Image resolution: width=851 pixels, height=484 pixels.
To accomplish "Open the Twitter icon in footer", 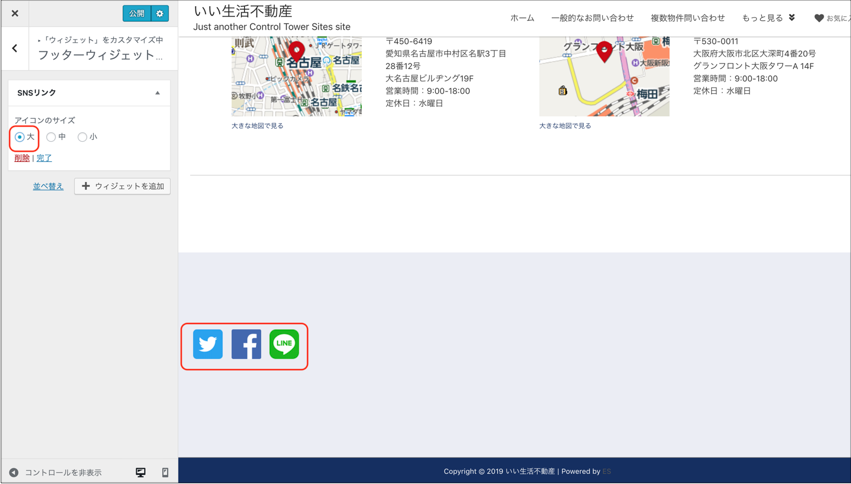I will click(x=208, y=344).
